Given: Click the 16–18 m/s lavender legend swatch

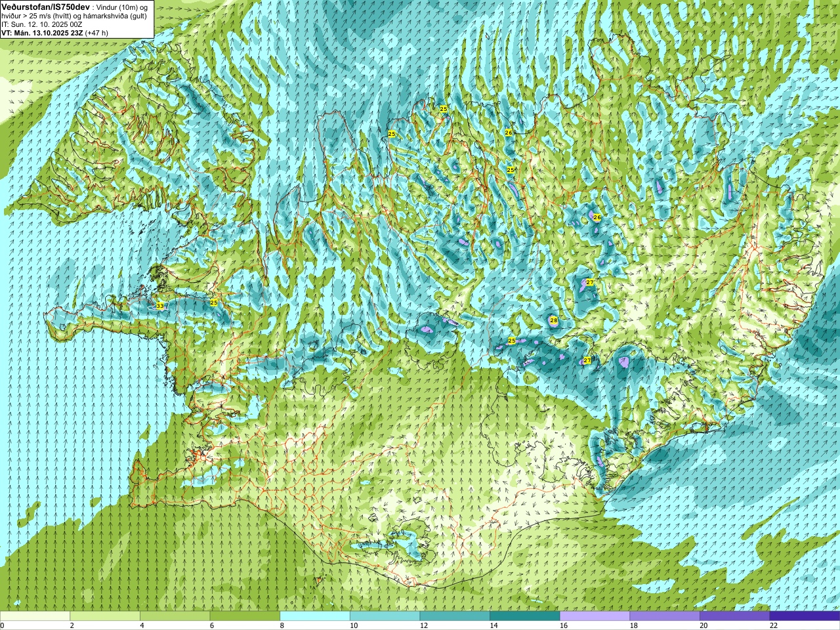Looking at the screenshot, I should (595, 616).
